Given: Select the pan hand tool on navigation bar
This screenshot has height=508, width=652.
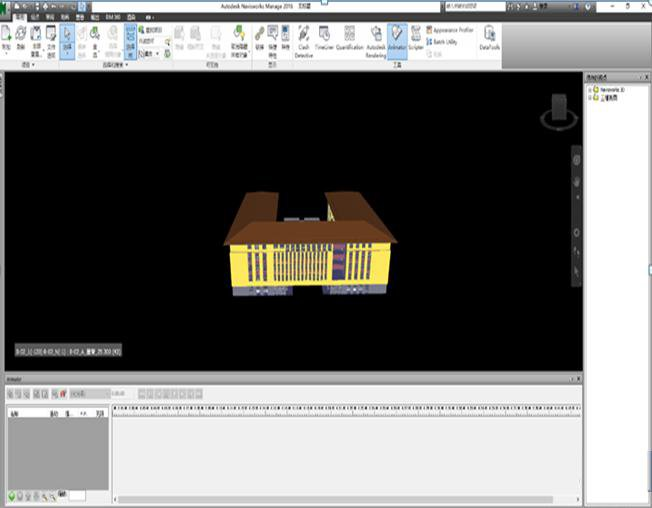Looking at the screenshot, I should point(576,181).
